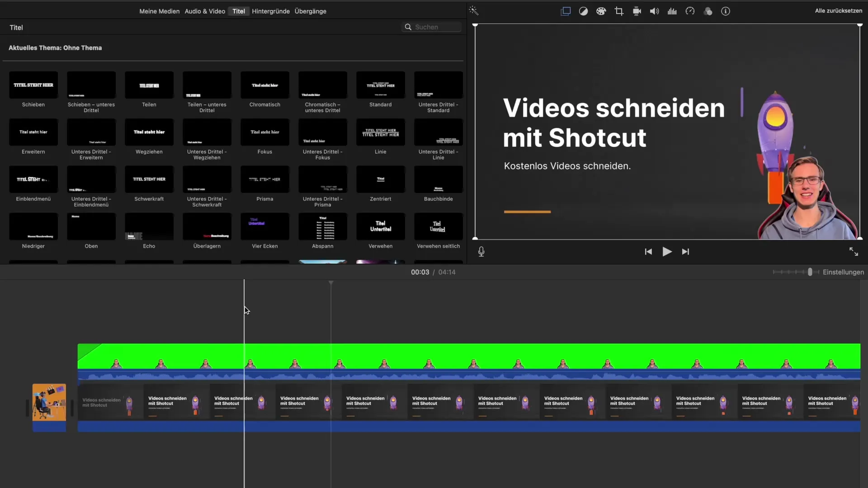868x488 pixels.
Task: Open the volume speaker icon
Action: pos(654,11)
